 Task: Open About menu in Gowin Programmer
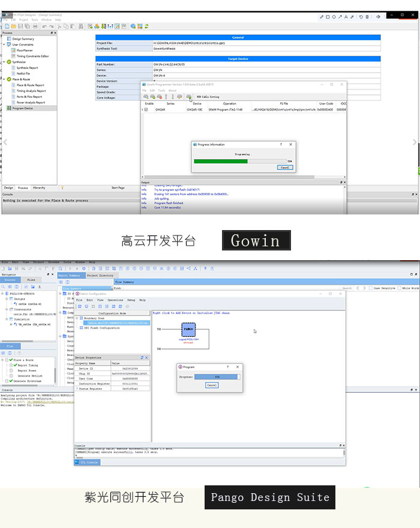tap(172, 90)
